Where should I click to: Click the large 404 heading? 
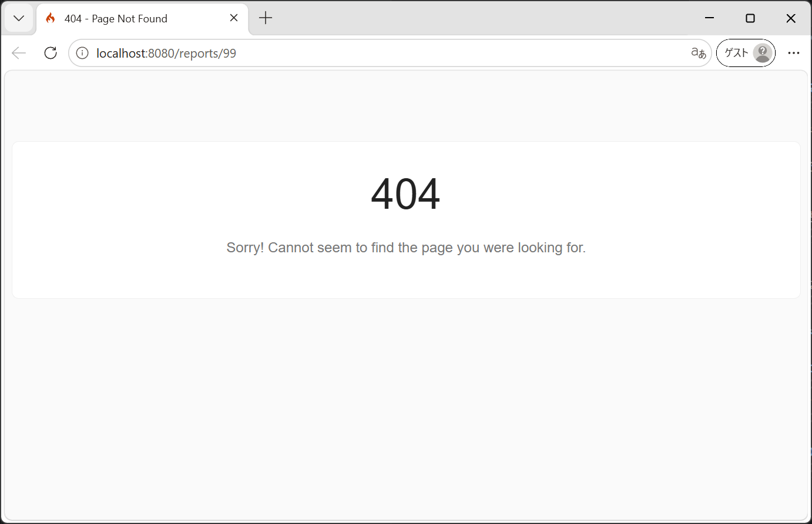point(405,193)
